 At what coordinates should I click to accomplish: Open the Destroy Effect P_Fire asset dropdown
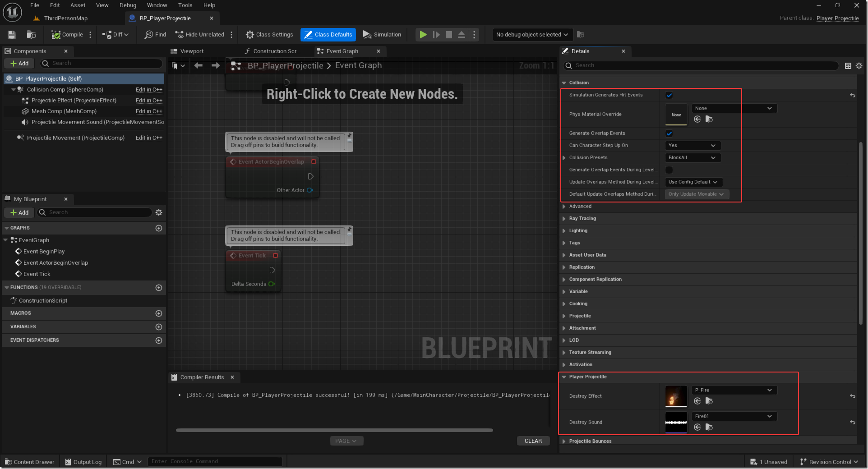click(x=734, y=390)
